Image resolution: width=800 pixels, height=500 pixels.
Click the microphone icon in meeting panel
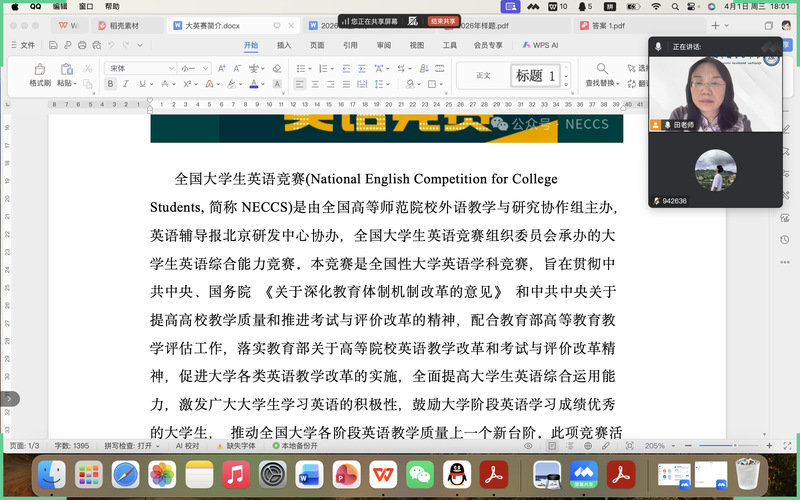coord(658,46)
